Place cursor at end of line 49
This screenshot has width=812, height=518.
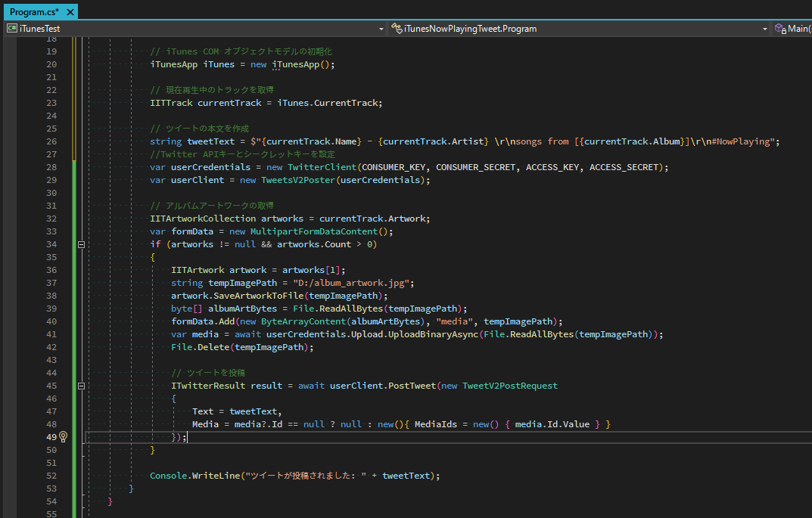click(187, 437)
